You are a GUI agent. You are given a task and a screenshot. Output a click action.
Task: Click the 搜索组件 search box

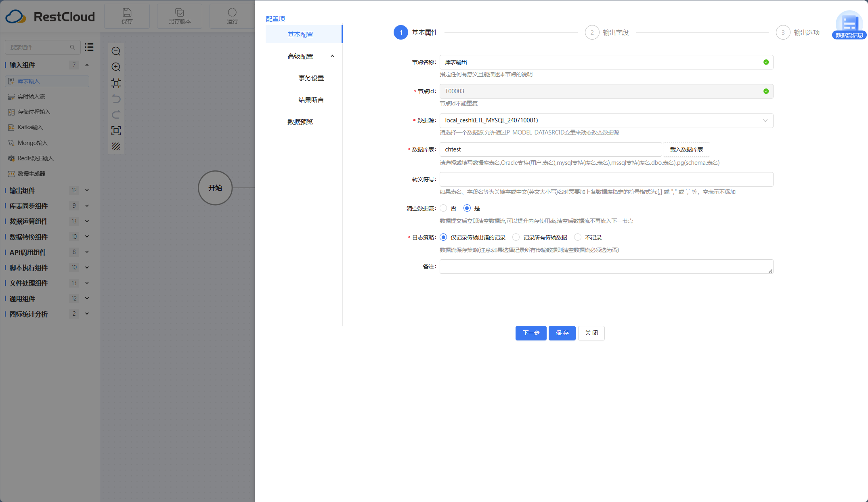(42, 47)
